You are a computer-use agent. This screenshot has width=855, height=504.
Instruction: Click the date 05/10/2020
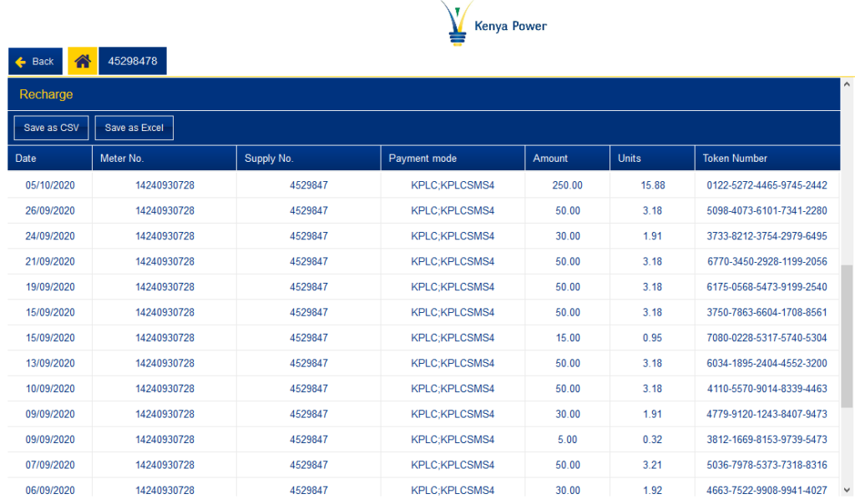[x=50, y=185]
